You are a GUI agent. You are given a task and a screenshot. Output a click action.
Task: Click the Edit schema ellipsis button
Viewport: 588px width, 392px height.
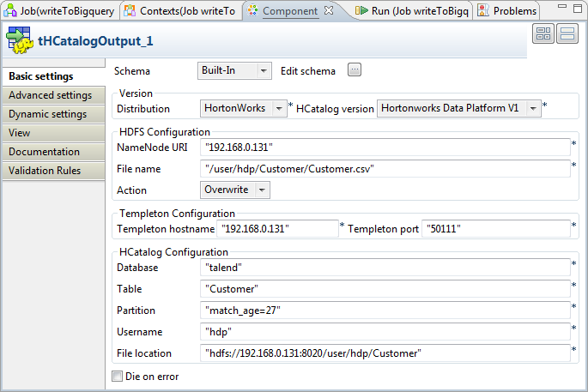[x=355, y=70]
